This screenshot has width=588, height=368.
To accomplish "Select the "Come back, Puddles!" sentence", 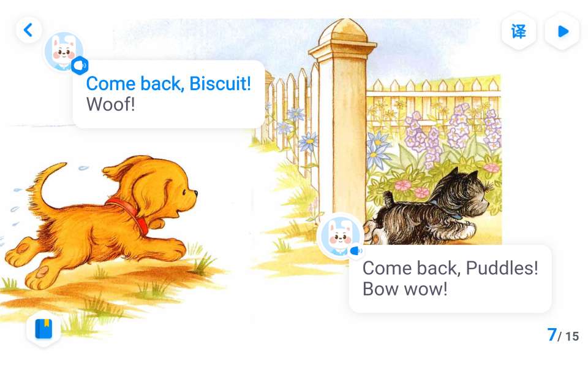I will pos(450,268).
